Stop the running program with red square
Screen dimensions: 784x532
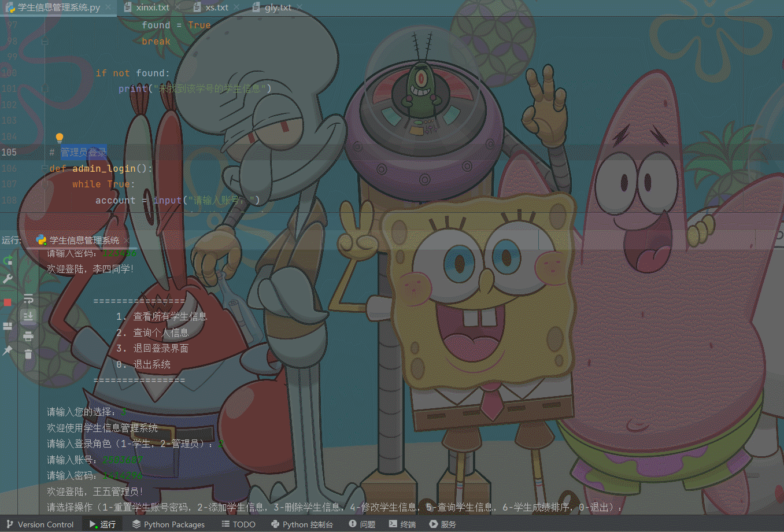(x=8, y=302)
